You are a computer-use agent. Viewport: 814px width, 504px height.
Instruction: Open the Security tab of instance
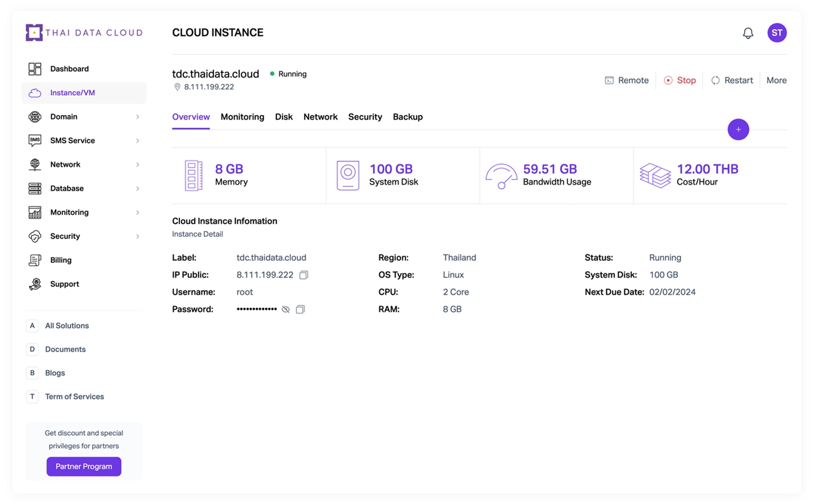pos(365,117)
